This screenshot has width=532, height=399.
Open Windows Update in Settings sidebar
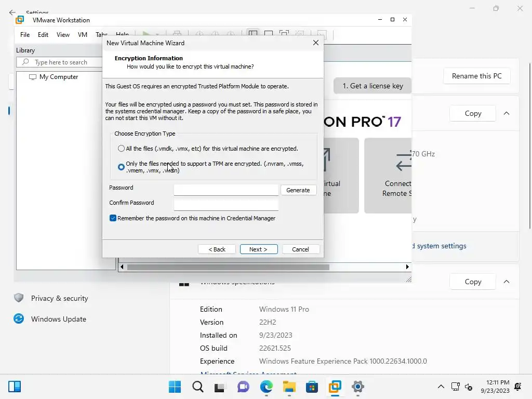coord(51,319)
